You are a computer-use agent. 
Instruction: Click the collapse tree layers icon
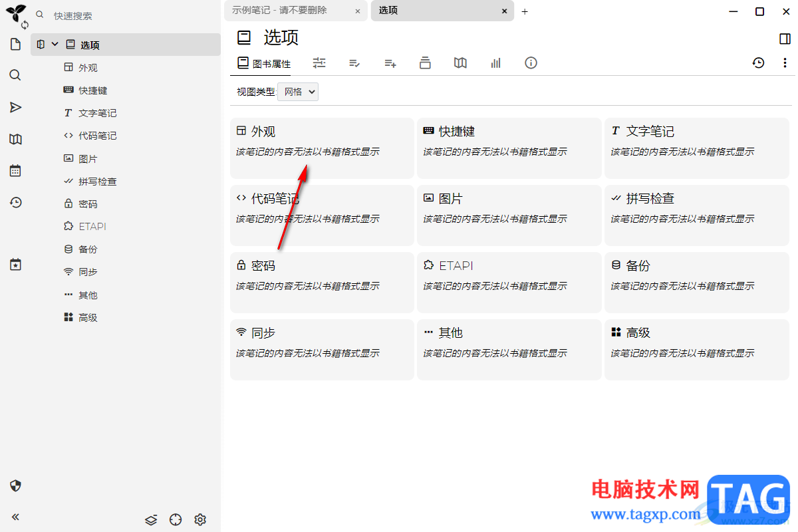151,519
